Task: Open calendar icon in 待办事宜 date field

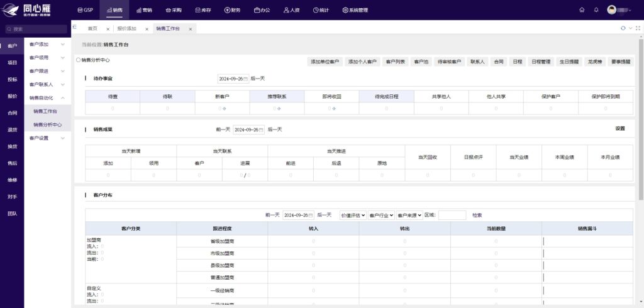Action: point(246,79)
